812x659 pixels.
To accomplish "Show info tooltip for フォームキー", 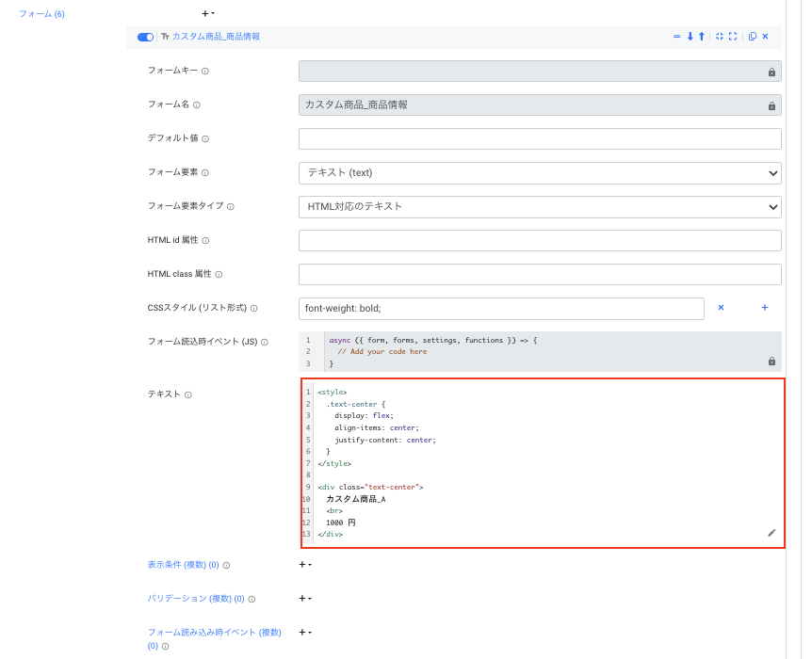I will 205,71.
